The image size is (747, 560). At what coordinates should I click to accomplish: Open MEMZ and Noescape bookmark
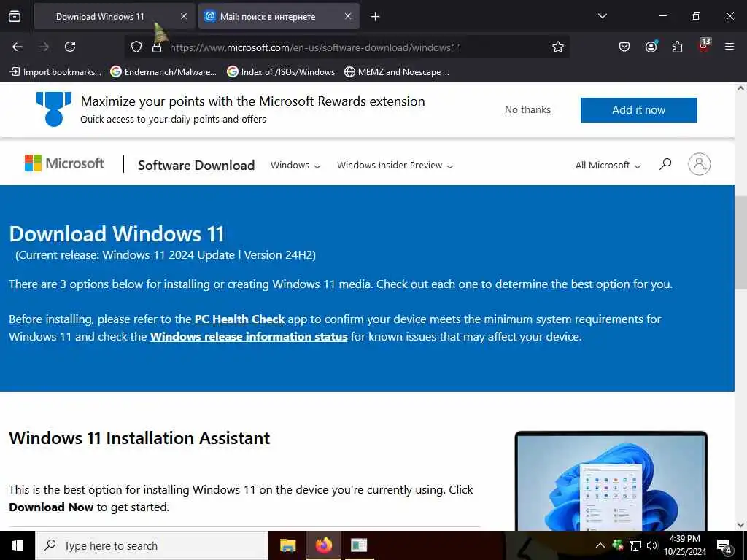[x=397, y=72]
